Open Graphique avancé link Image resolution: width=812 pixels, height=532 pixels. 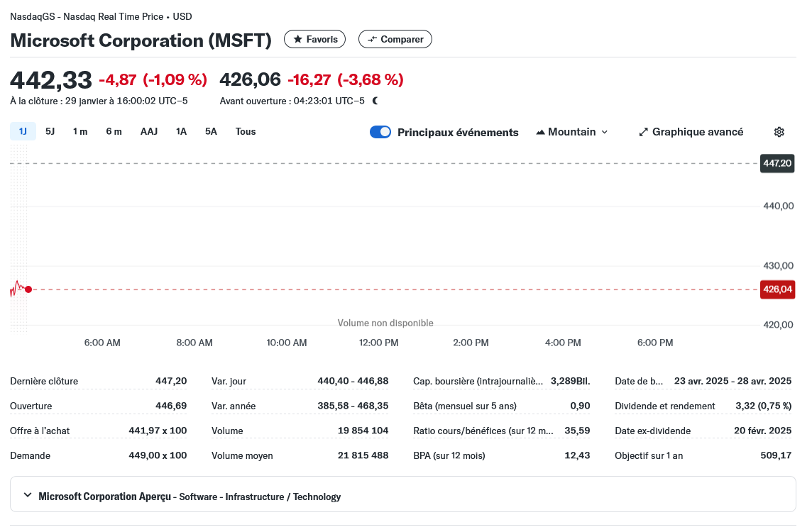(x=691, y=132)
